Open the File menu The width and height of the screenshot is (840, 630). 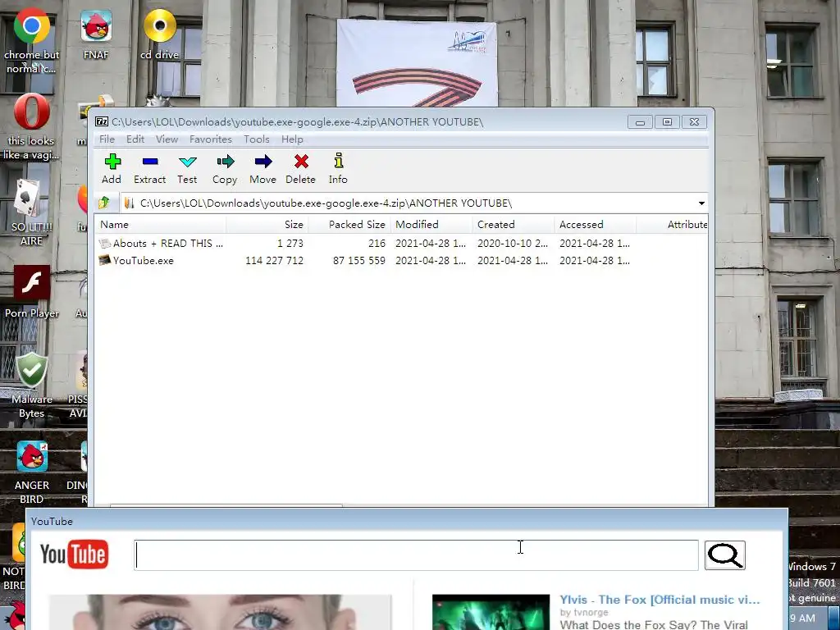tap(107, 139)
